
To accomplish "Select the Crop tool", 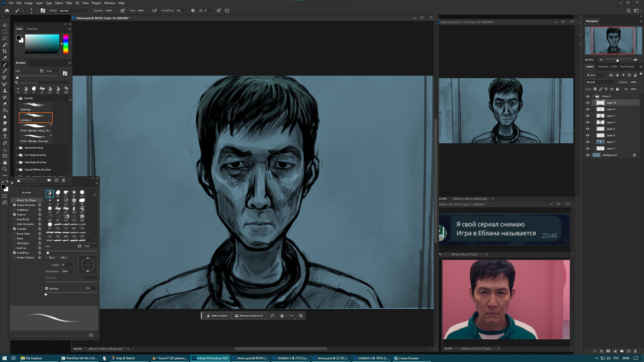I will pyautogui.click(x=5, y=51).
